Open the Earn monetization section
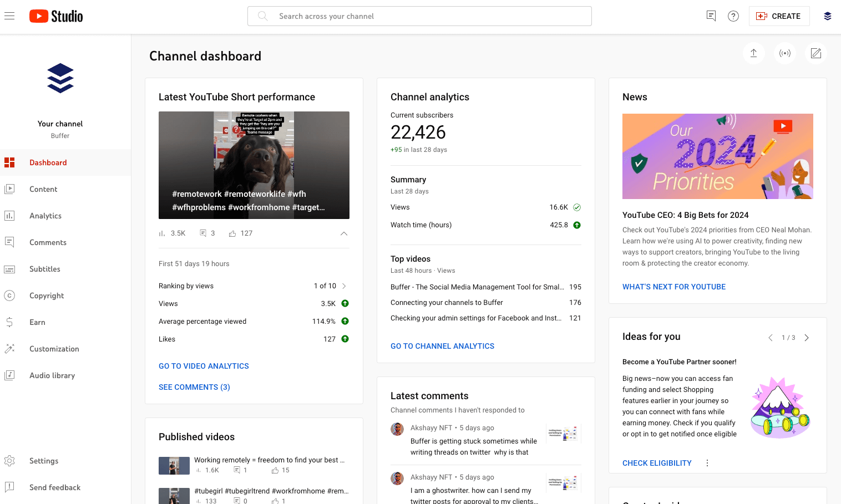Viewport: 841px width, 504px height. pyautogui.click(x=37, y=322)
